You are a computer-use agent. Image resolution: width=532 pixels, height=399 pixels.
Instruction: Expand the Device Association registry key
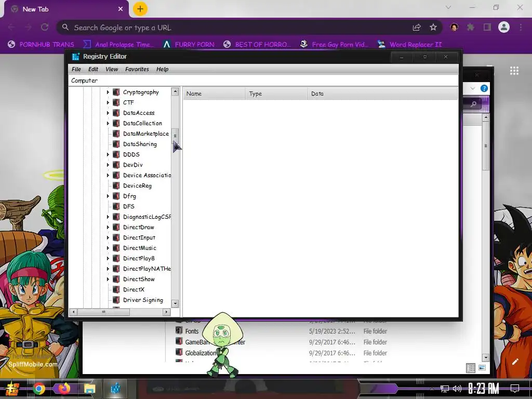point(108,175)
